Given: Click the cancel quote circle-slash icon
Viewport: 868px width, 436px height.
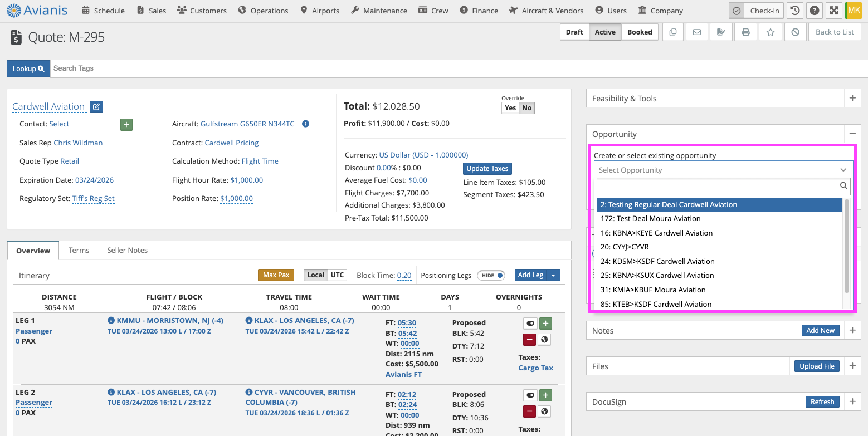Looking at the screenshot, I should click(x=796, y=32).
